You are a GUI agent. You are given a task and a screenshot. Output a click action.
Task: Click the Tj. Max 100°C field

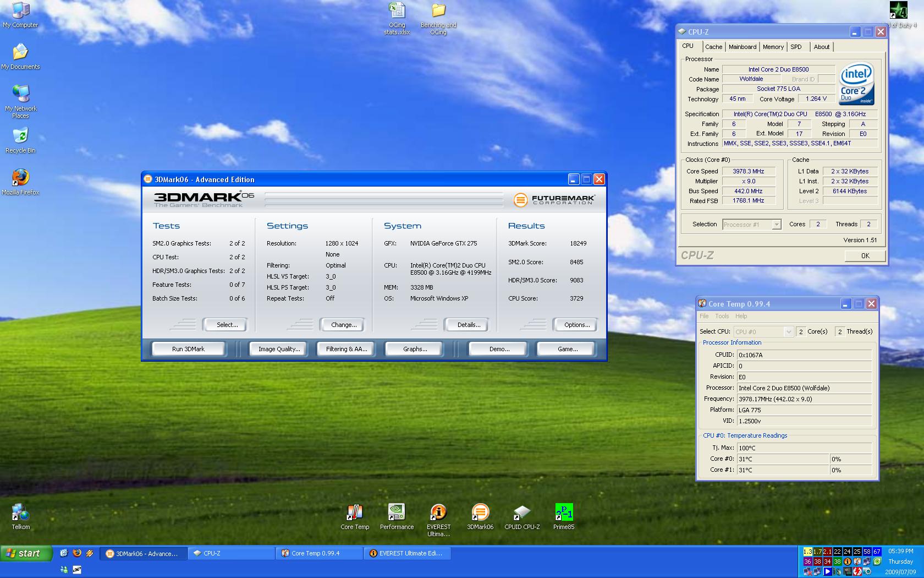(804, 448)
